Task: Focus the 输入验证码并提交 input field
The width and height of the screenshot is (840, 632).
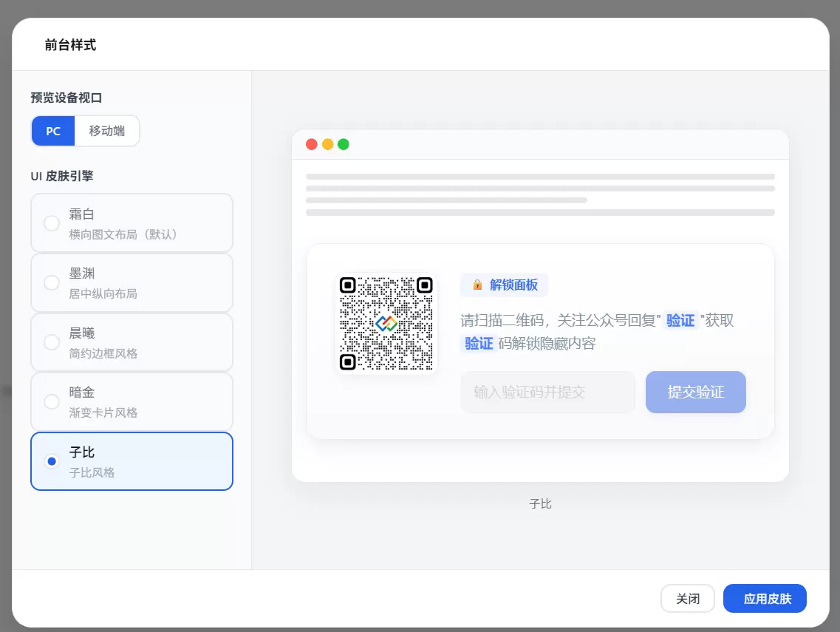Action: pos(547,392)
